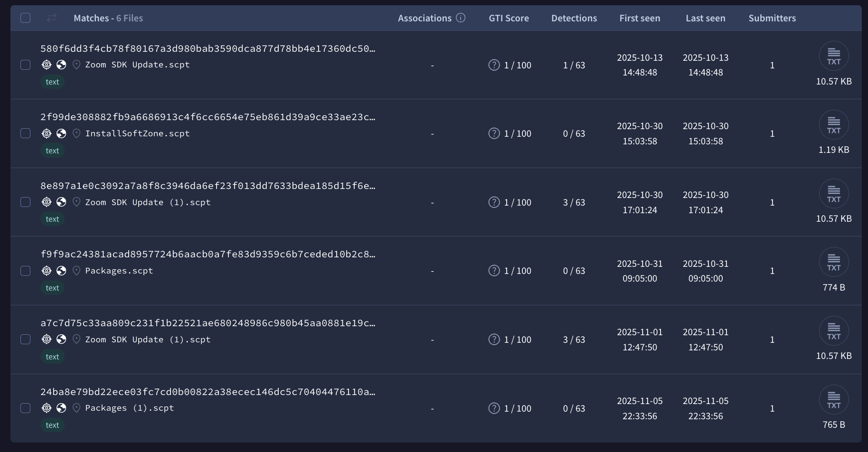Check the box for hash 24ba8e79 row

(x=26, y=408)
